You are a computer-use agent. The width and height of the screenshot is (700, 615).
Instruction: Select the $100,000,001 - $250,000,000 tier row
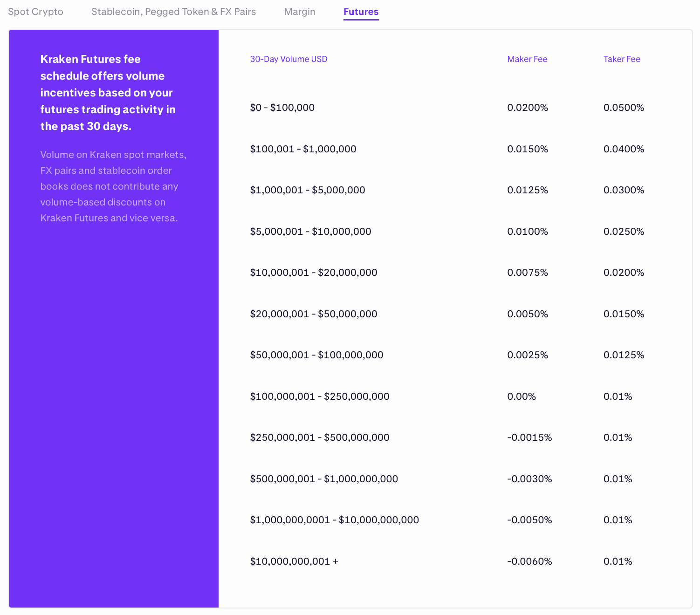(x=320, y=396)
